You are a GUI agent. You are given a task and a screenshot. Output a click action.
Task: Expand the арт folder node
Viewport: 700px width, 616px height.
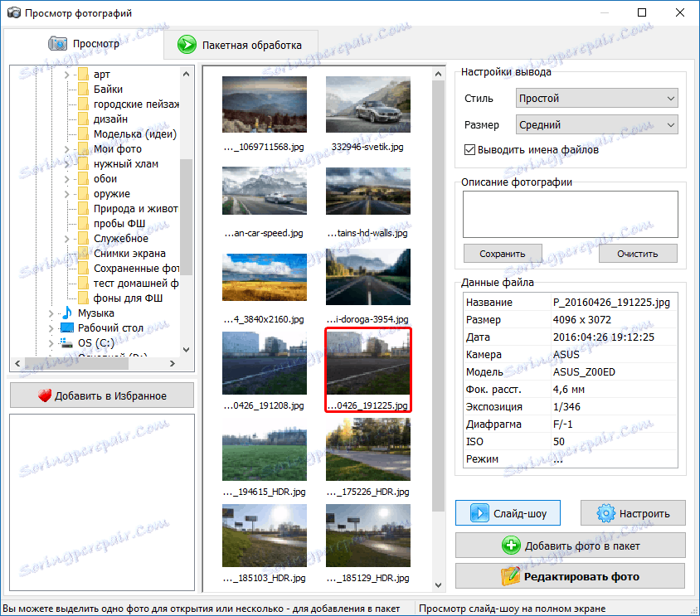[x=66, y=75]
